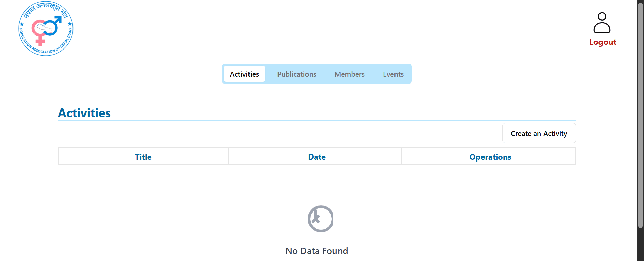
Task: Open the Members tab
Action: [349, 74]
